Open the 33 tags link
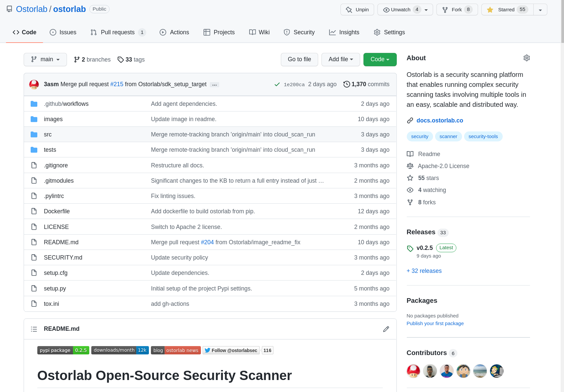This screenshot has height=392, width=564. click(x=131, y=60)
